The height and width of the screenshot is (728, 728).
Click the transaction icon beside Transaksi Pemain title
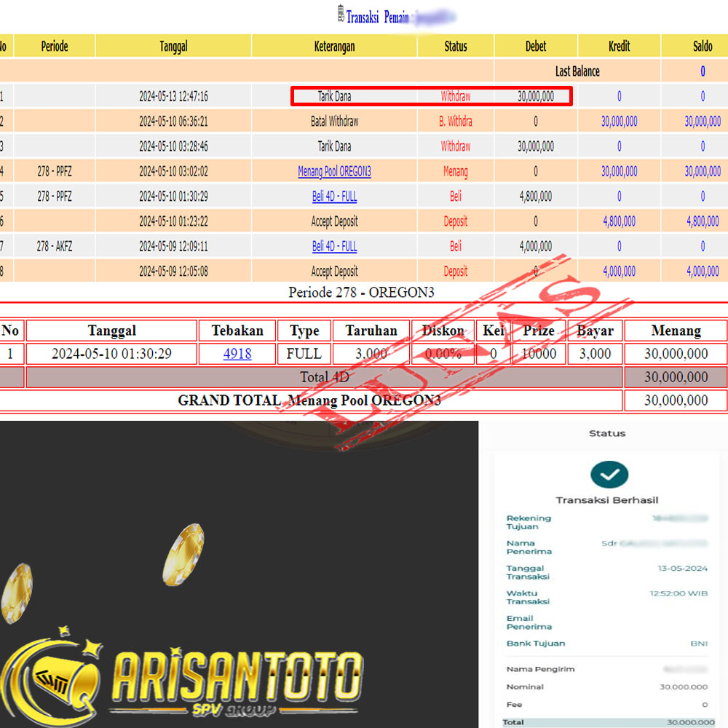(x=341, y=13)
